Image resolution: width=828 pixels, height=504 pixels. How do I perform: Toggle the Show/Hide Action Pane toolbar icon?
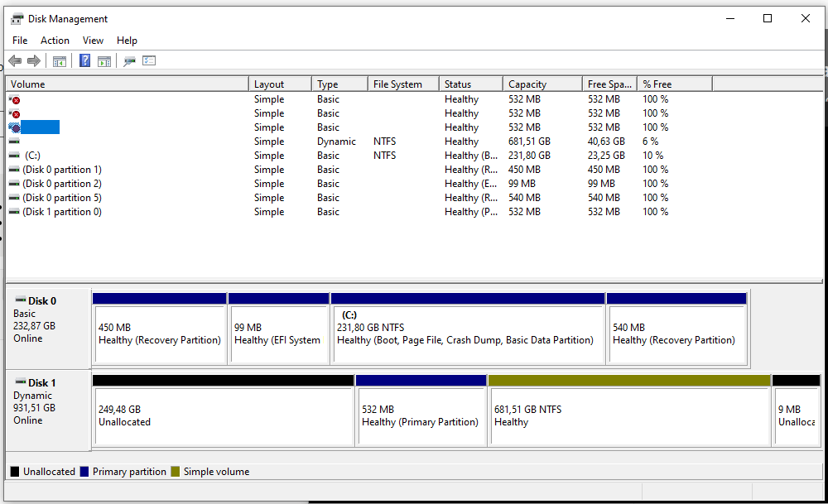coord(104,61)
